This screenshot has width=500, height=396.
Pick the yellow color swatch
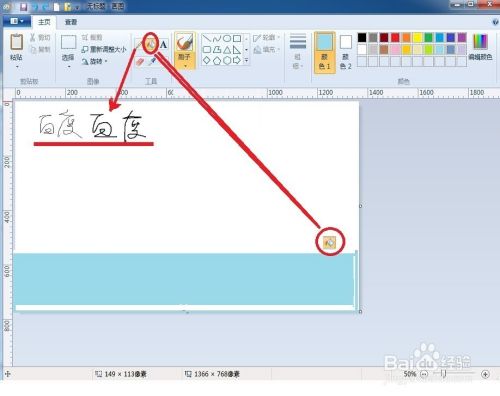(418, 38)
